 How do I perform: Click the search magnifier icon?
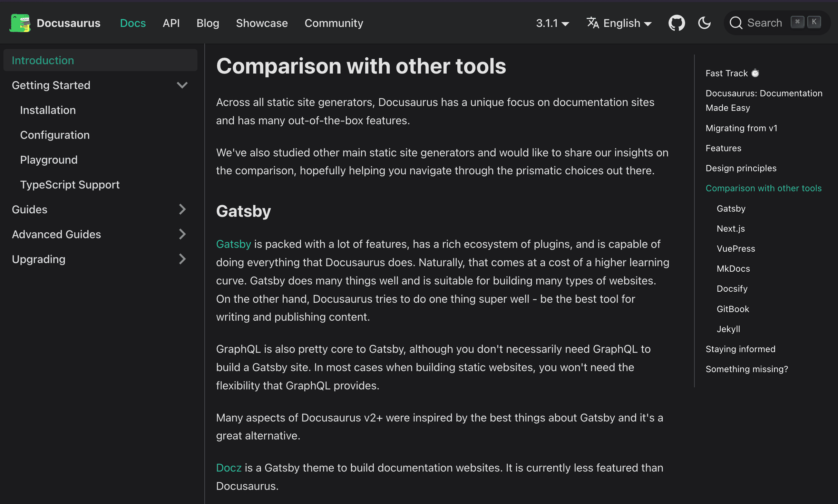(x=735, y=23)
